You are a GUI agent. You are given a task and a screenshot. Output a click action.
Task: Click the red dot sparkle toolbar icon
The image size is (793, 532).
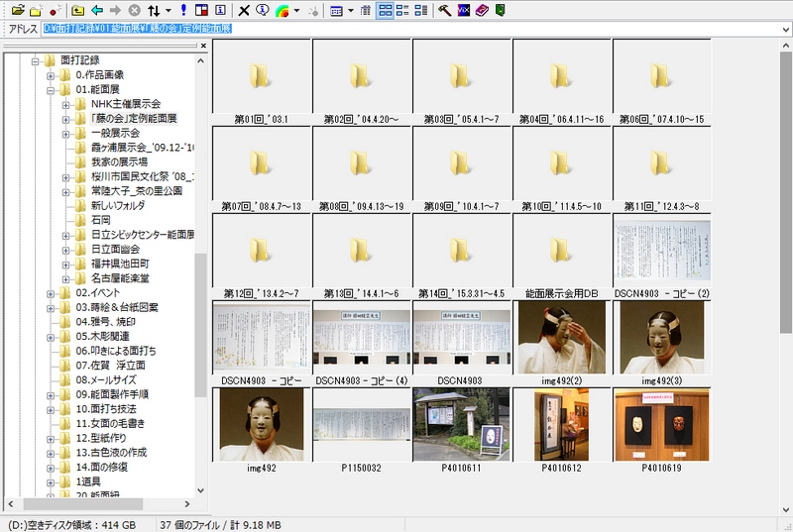(56, 10)
